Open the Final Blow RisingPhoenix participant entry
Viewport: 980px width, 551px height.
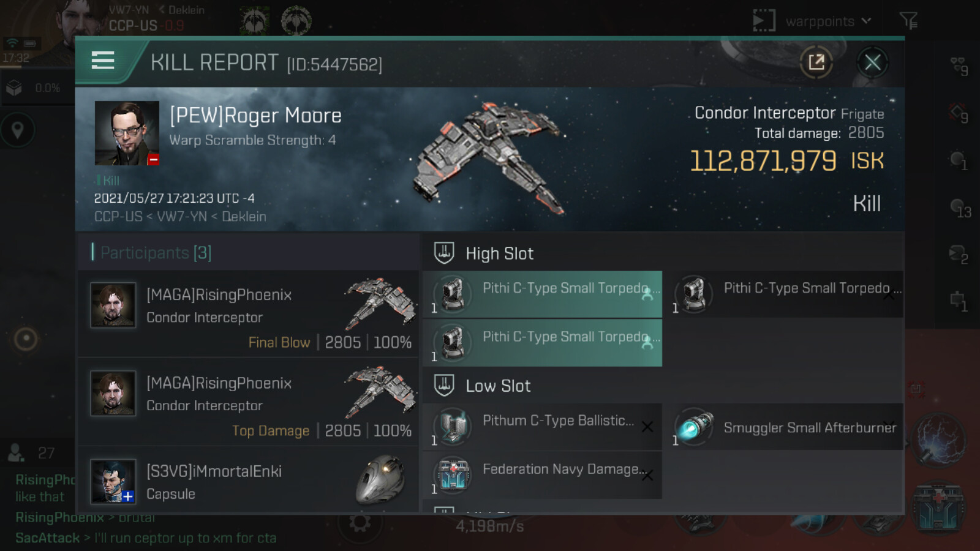pyautogui.click(x=248, y=314)
